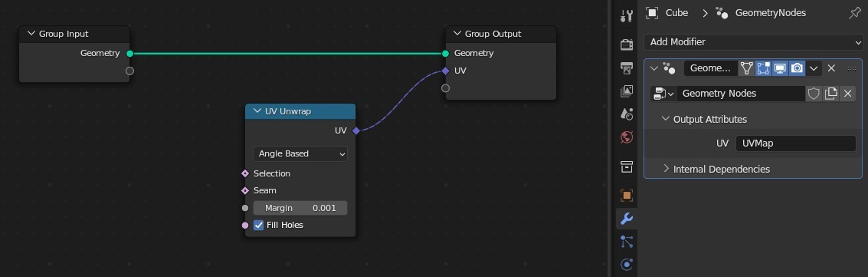Open the Render properties tab
868x277 pixels.
point(627,45)
